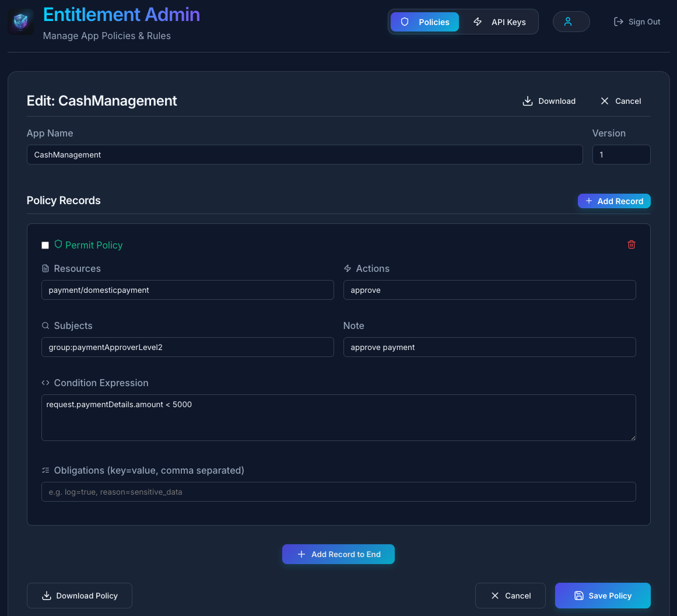Click the Subjects search icon

[x=45, y=325]
